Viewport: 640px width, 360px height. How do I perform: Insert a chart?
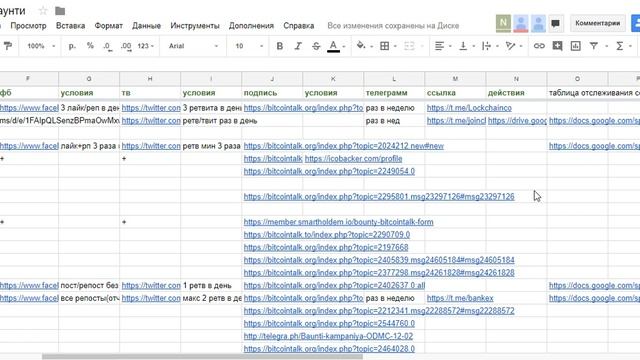tap(576, 46)
